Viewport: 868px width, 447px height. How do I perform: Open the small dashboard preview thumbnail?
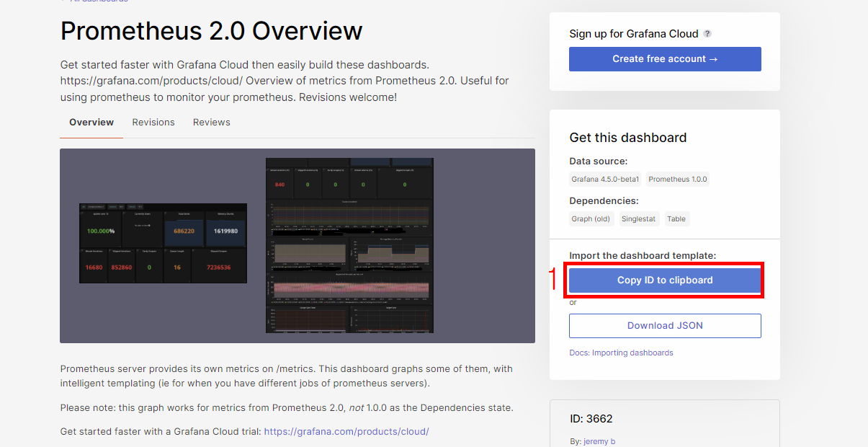pyautogui.click(x=163, y=243)
